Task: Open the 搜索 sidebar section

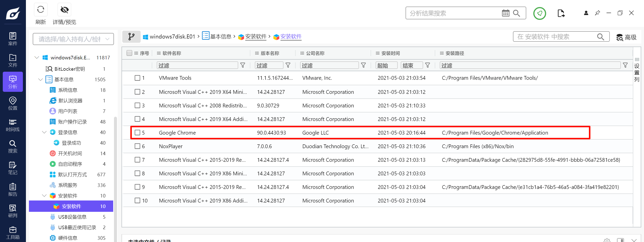Action: [x=13, y=146]
